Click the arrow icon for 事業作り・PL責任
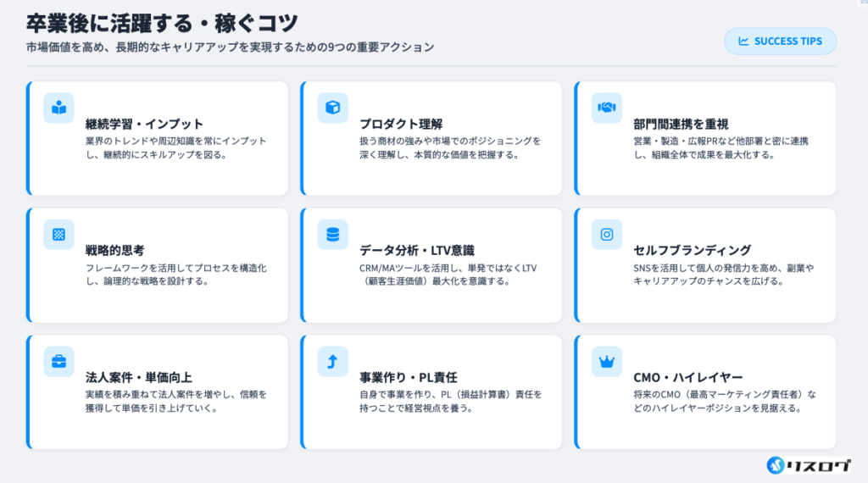Screen dimensions: 868x483 [x=332, y=362]
